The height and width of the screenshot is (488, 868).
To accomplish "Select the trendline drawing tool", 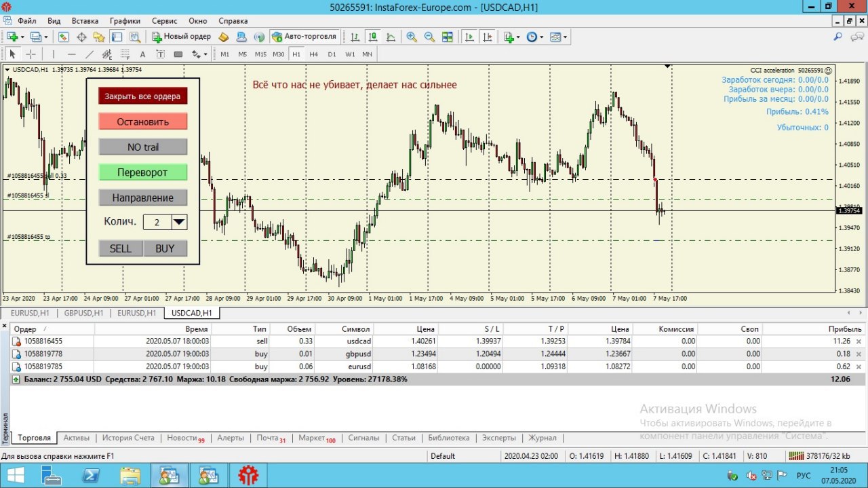I will (89, 54).
